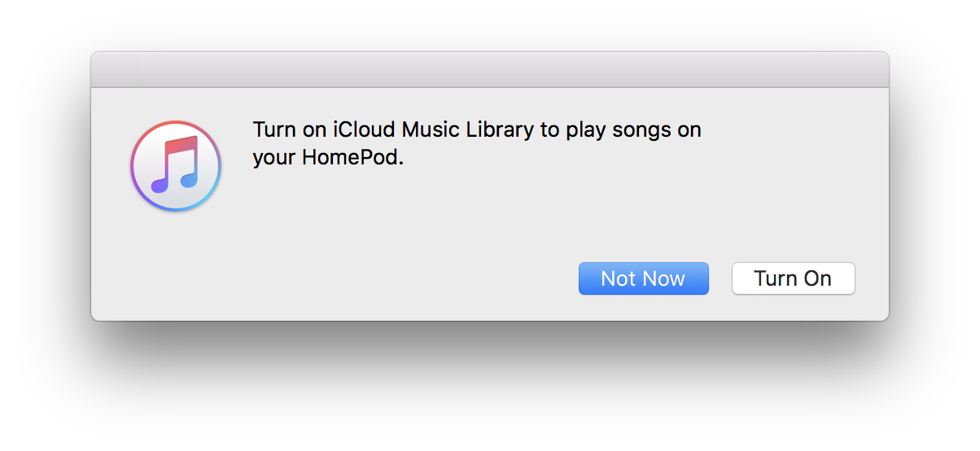The image size is (980, 451).
Task: Enable iCloud Music Library via Turn On
Action: 794,278
